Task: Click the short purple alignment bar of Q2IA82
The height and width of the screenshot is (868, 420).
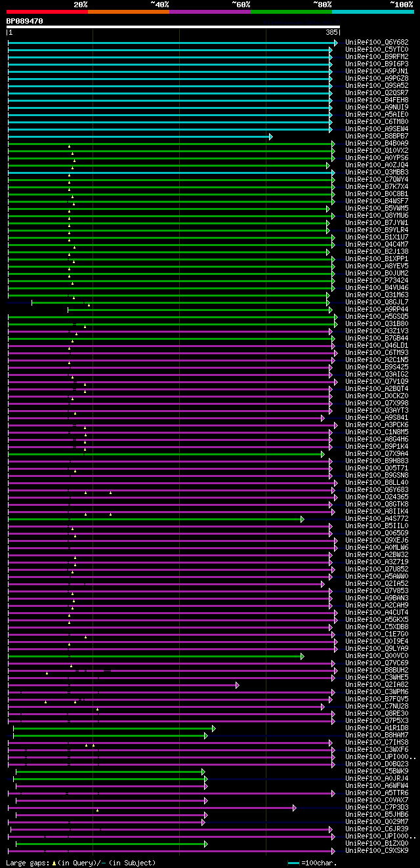Action: (x=123, y=685)
